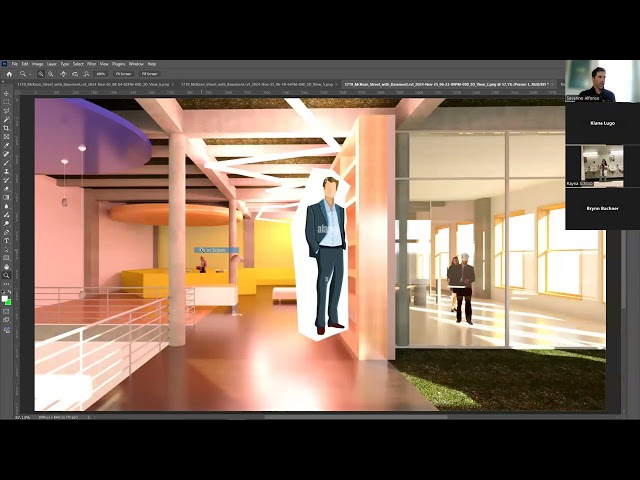
Task: Enable Zoom In mode in options bar
Action: point(41,74)
